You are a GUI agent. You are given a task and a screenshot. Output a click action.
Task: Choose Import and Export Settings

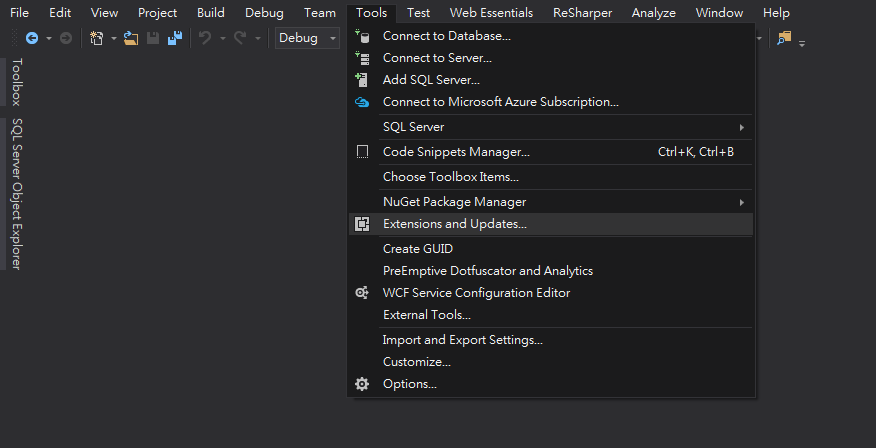(x=462, y=340)
